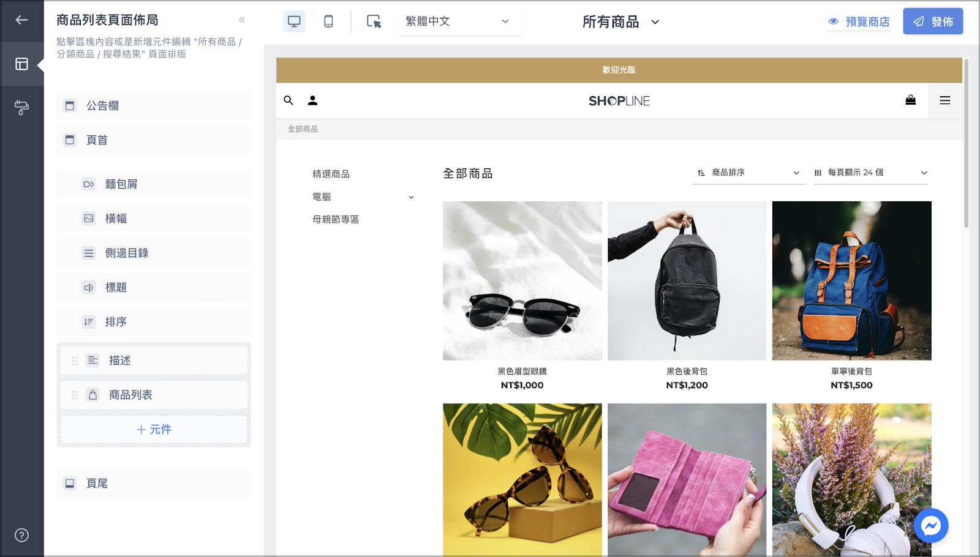Click the SHOPLINE store logo
Screen dimensions: 980x557
619,101
